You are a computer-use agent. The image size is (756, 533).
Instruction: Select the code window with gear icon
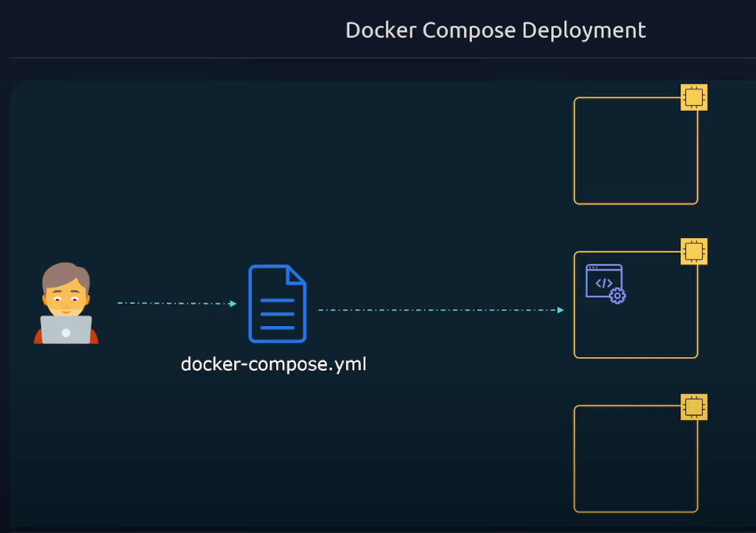tap(604, 281)
